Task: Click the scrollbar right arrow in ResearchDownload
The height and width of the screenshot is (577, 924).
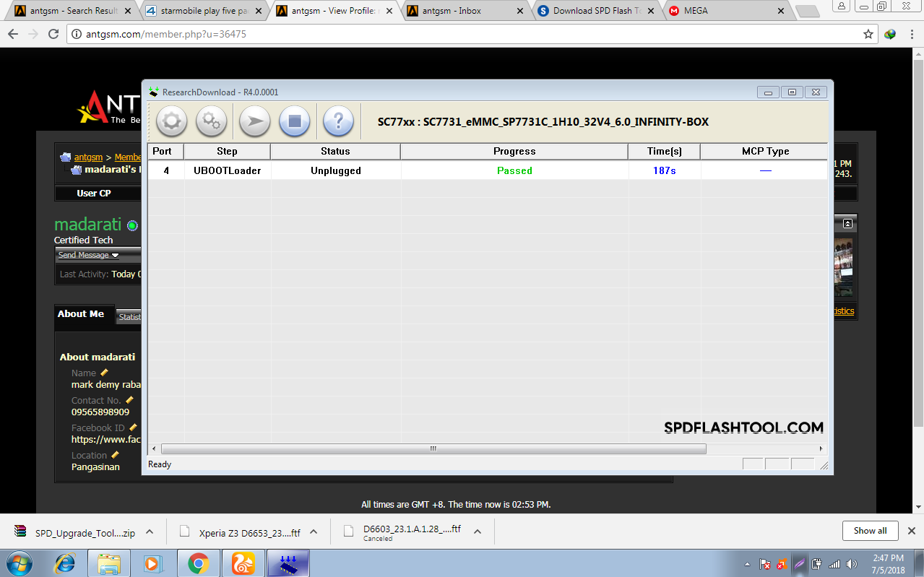Action: pos(821,448)
